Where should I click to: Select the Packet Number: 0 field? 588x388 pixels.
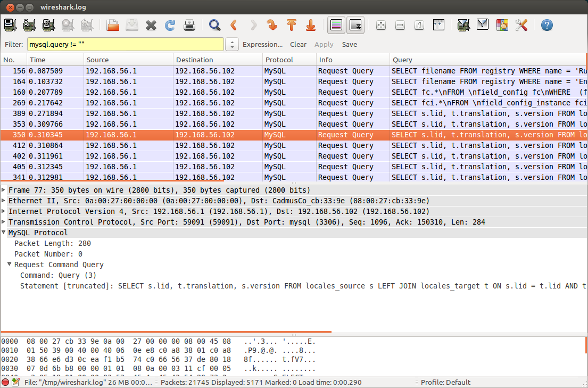point(48,254)
